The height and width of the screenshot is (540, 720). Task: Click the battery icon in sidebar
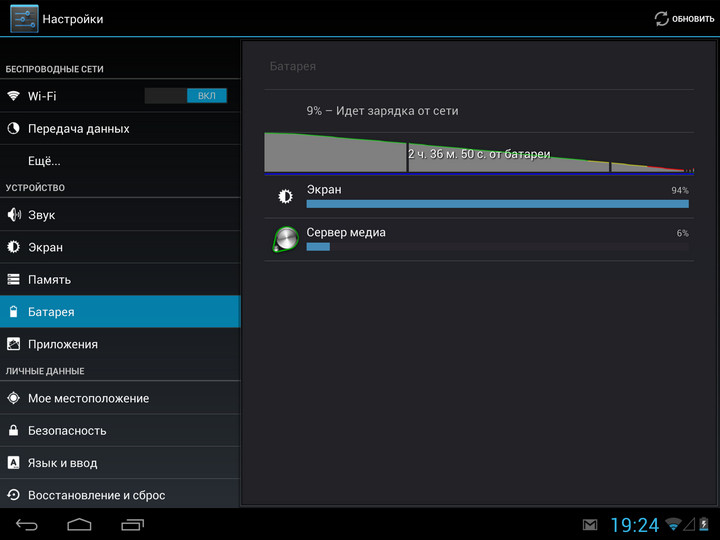tap(13, 311)
